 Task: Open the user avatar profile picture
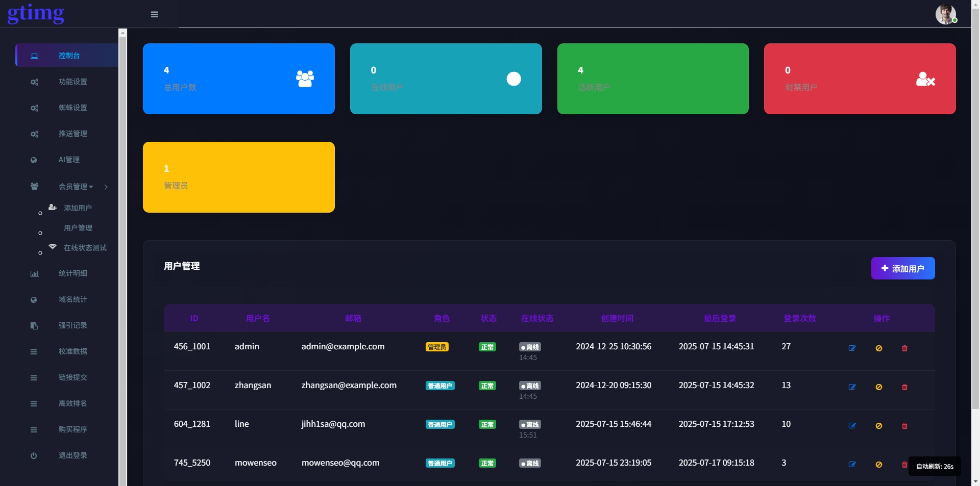pos(945,14)
